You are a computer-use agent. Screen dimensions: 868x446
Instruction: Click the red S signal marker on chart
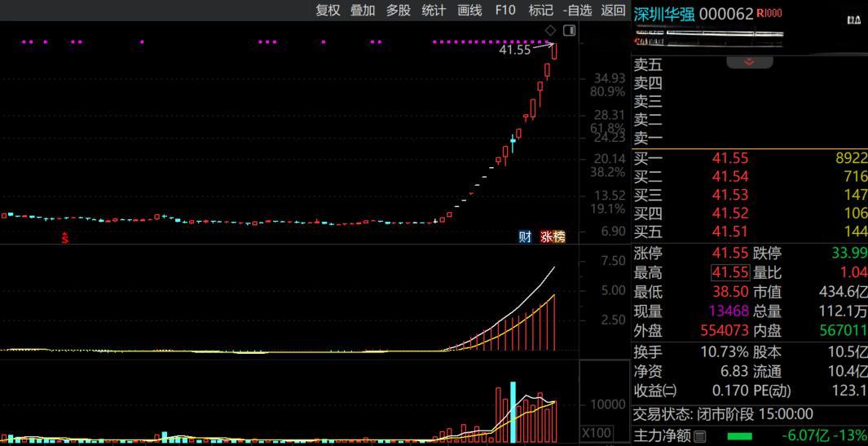[x=65, y=237]
